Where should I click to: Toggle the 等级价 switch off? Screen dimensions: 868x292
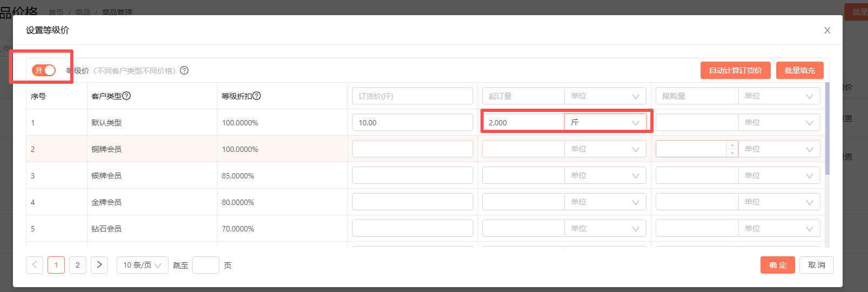[44, 70]
